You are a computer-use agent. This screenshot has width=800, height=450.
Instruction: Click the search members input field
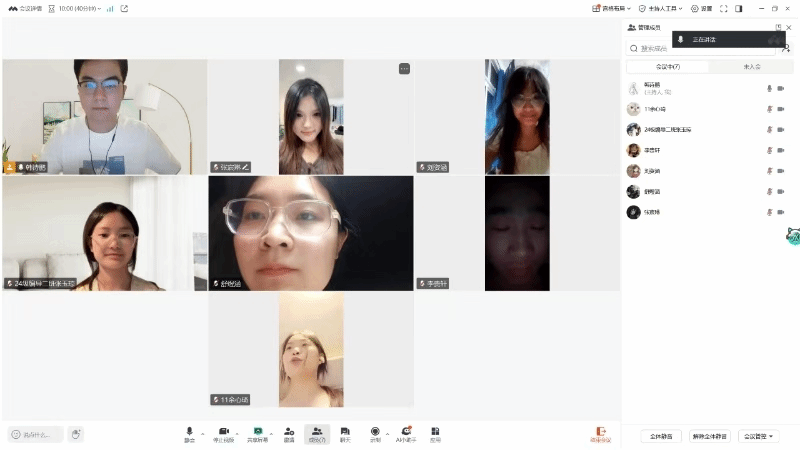coord(700,48)
